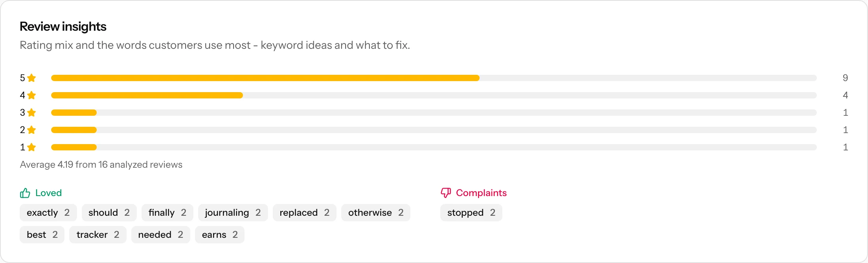
Task: Click the green thumbs-up Loved icon
Action: 25,193
